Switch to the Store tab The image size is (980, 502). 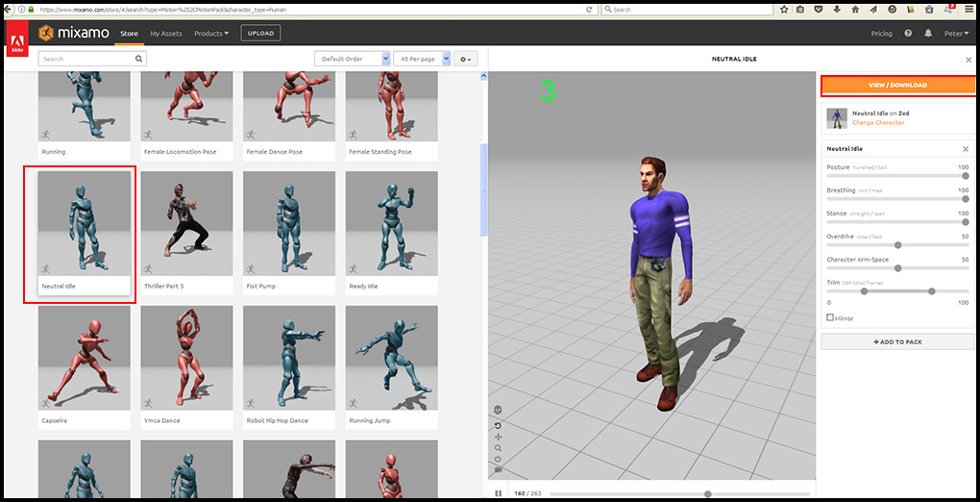[x=129, y=33]
